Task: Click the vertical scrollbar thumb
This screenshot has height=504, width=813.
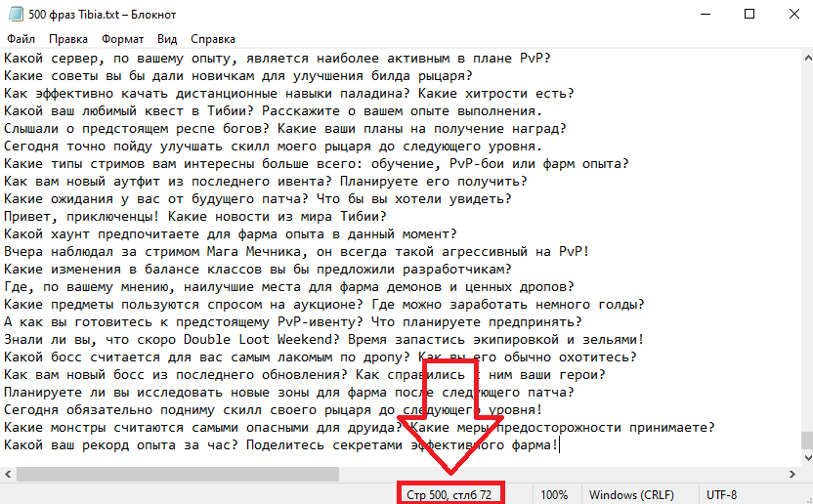Action: click(807, 441)
